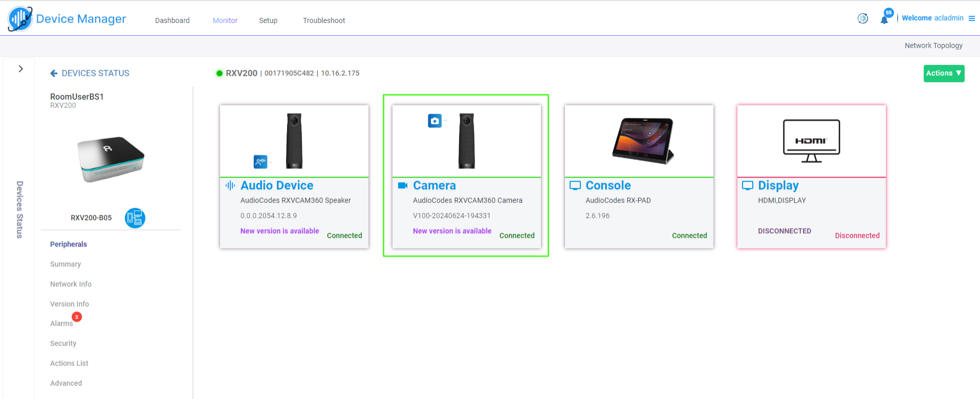Click the video camera icon beside Camera title
The image size is (980, 399).
pyautogui.click(x=403, y=185)
